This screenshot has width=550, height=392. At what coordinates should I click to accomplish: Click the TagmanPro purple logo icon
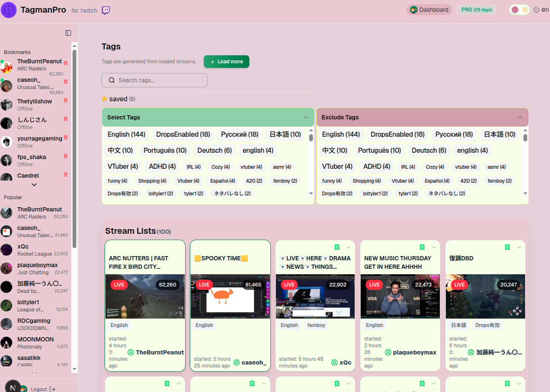click(x=8, y=10)
